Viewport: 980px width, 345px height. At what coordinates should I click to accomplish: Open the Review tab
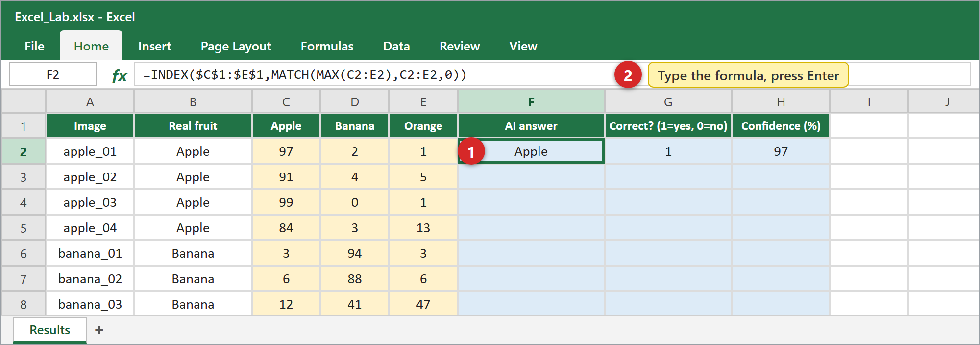(460, 46)
